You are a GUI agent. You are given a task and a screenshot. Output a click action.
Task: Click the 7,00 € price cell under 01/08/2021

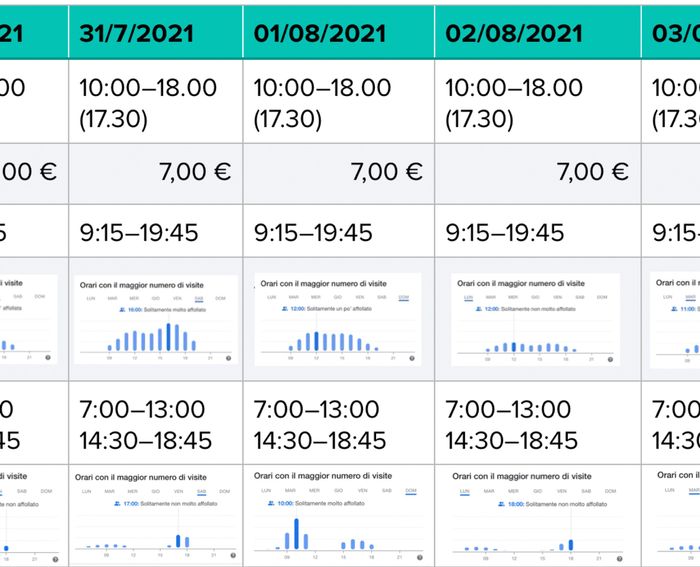pos(337,172)
